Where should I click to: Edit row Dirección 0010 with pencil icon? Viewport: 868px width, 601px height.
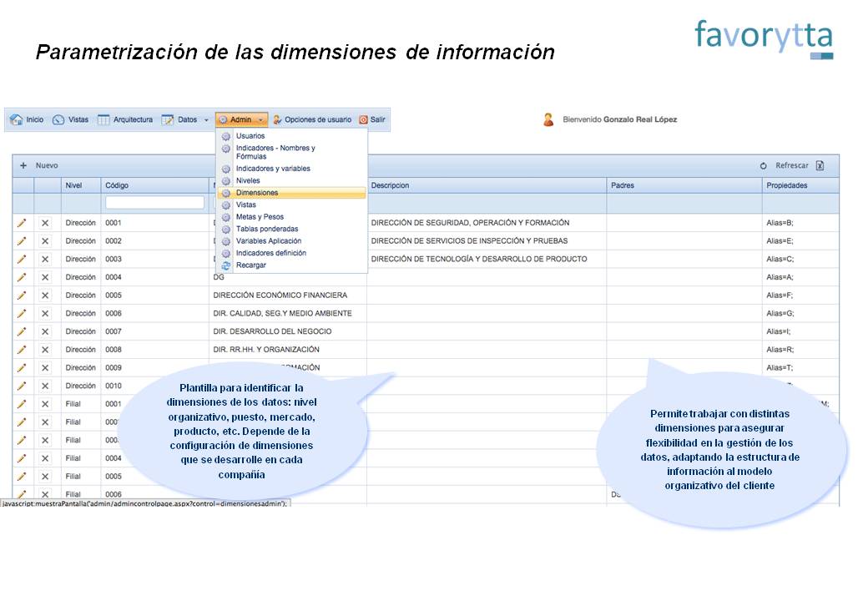click(x=22, y=386)
